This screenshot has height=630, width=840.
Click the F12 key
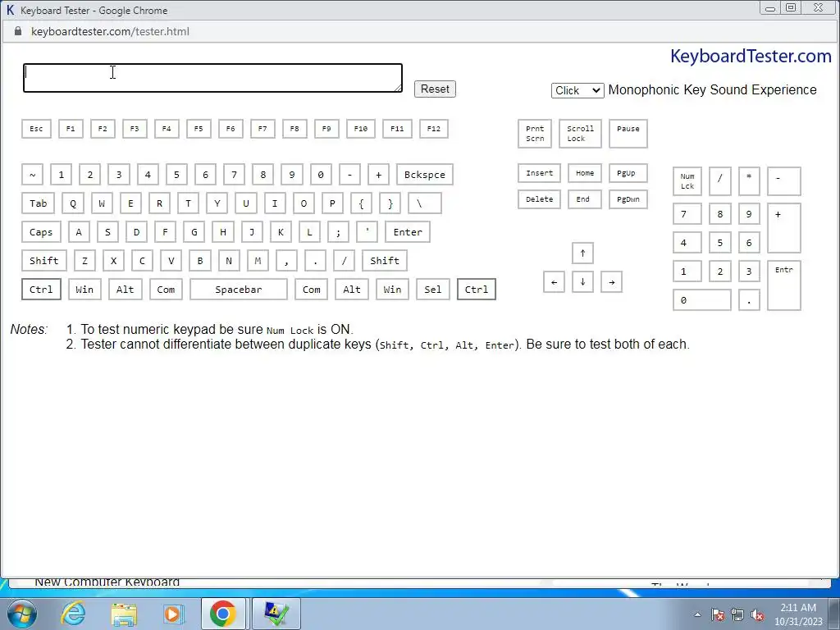point(433,129)
